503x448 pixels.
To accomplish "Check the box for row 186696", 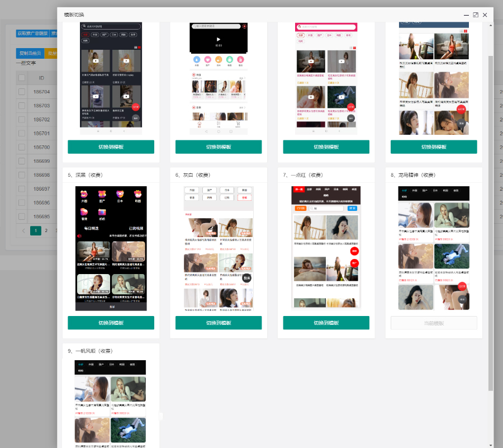I will (x=22, y=202).
